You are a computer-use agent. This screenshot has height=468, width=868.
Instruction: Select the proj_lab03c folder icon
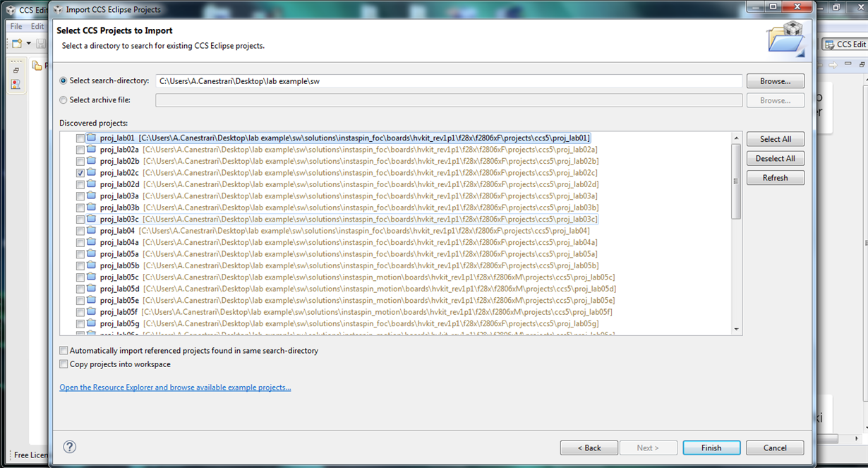pos(91,220)
